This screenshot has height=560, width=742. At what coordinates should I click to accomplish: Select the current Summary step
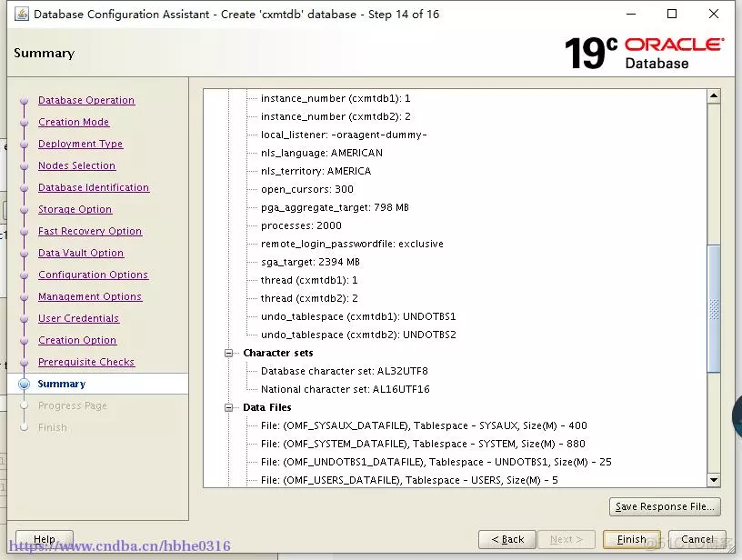[62, 384]
